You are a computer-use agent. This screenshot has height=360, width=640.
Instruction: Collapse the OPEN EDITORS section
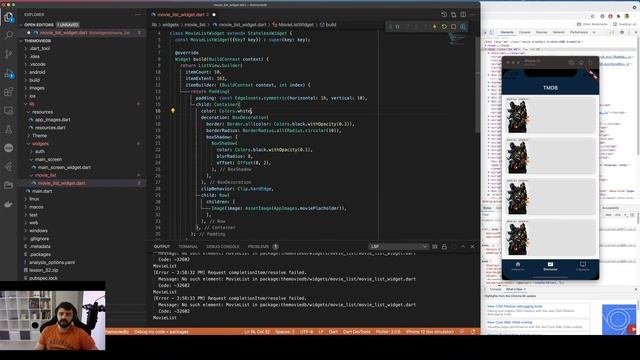pos(39,25)
